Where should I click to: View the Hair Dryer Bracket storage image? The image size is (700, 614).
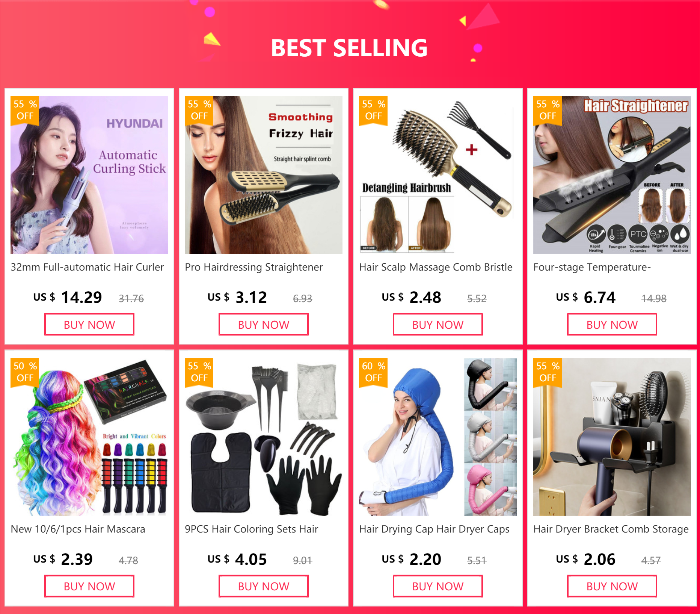pyautogui.click(x=612, y=437)
